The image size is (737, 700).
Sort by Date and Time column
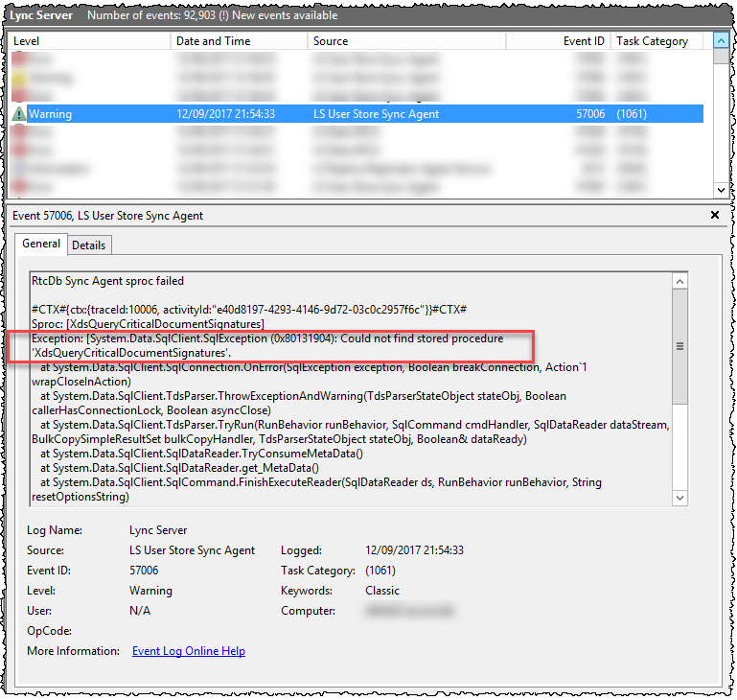tap(239, 41)
